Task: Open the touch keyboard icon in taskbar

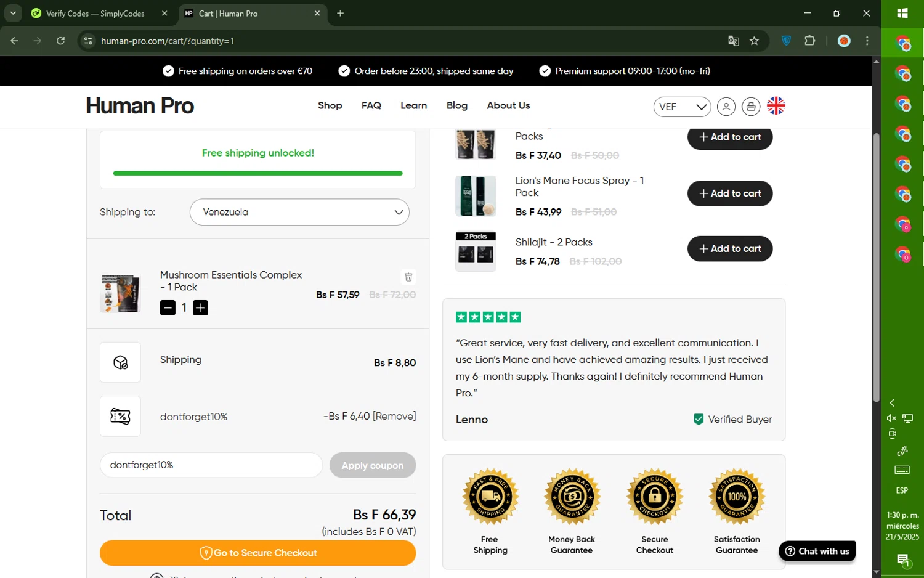Action: (x=902, y=470)
